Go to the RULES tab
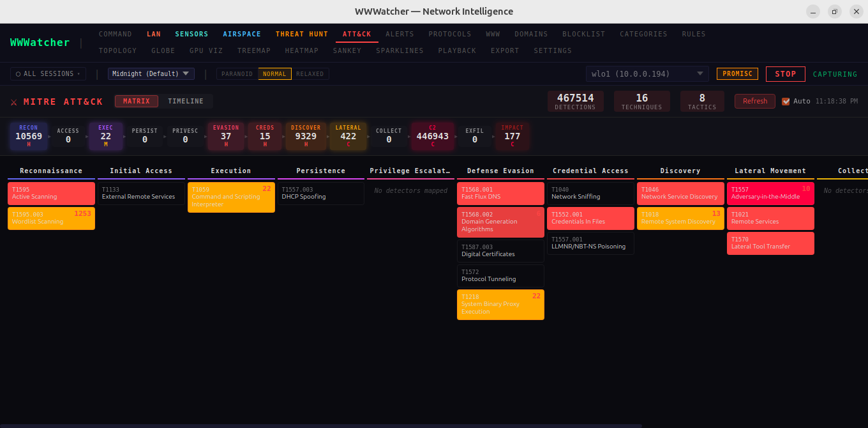 click(x=694, y=34)
